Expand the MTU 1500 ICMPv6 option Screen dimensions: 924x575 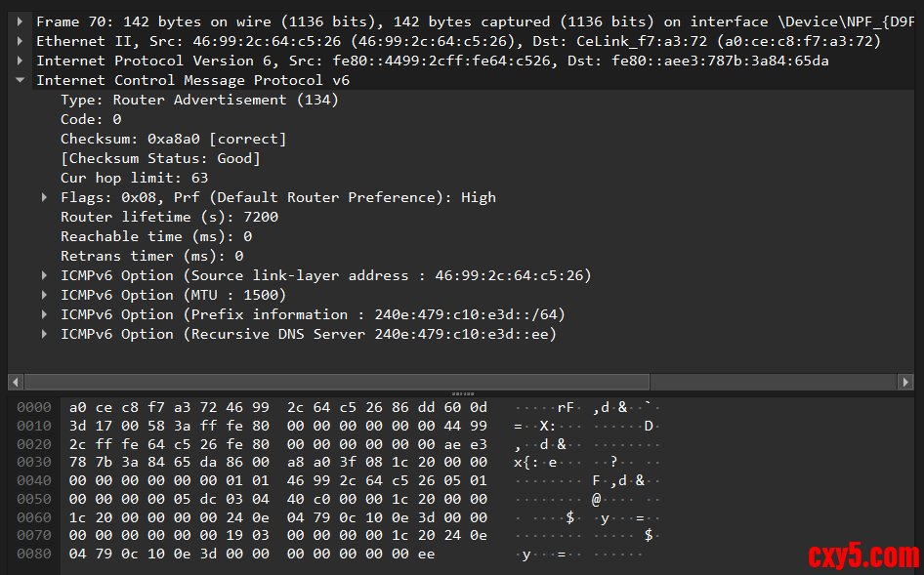coord(45,295)
